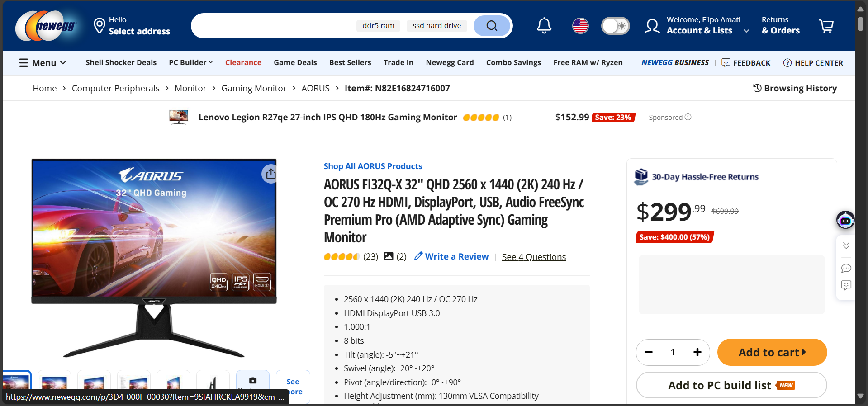868x406 pixels.
Task: Open Gaming Monitor breadcrumb
Action: [x=254, y=88]
